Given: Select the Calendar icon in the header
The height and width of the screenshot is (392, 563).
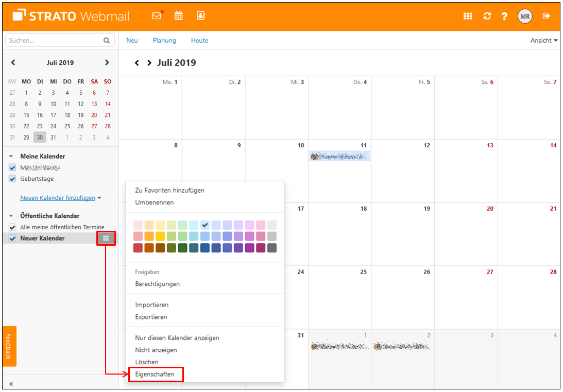Looking at the screenshot, I should point(178,16).
